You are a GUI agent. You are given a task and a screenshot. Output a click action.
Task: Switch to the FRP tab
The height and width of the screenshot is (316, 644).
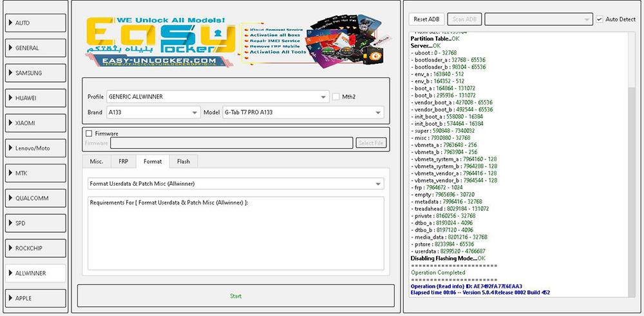point(124,162)
